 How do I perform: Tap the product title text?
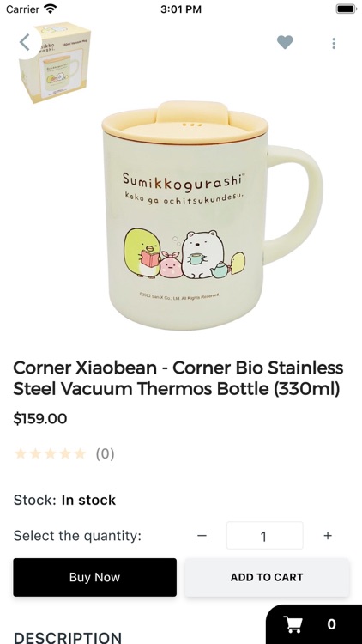tap(178, 378)
